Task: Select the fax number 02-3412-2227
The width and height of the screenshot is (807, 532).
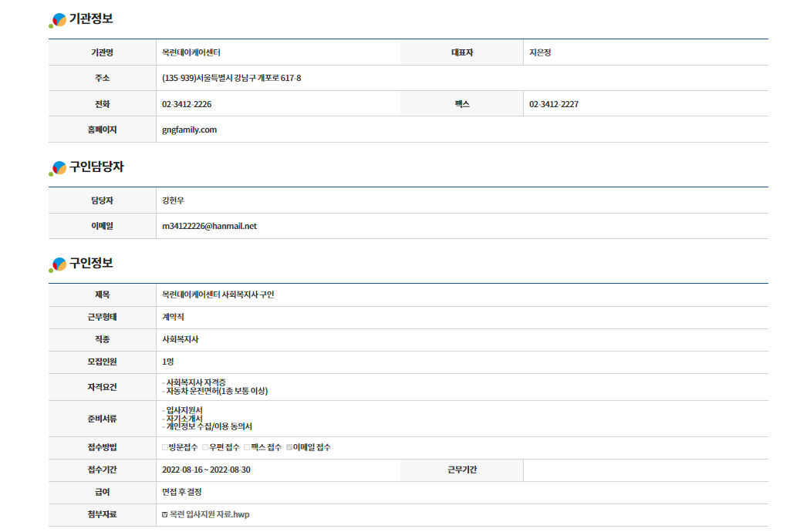Action: pos(554,104)
